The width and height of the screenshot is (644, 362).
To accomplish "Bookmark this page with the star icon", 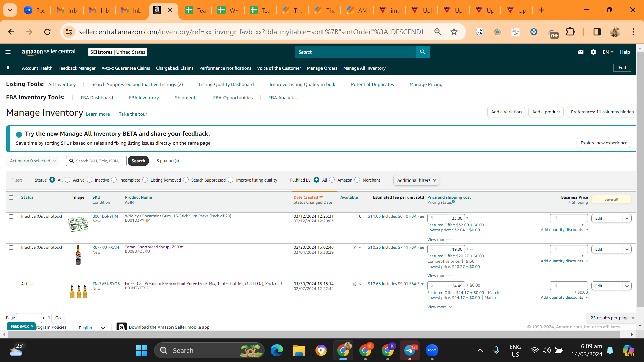I will (454, 32).
